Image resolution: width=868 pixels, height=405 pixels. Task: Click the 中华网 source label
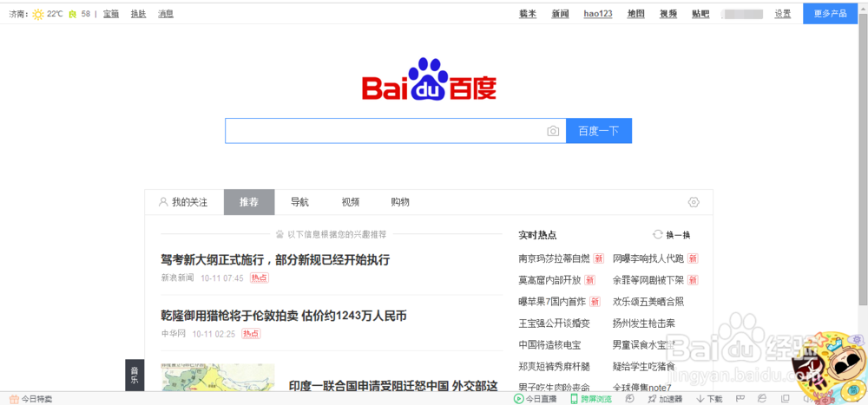pyautogui.click(x=174, y=334)
